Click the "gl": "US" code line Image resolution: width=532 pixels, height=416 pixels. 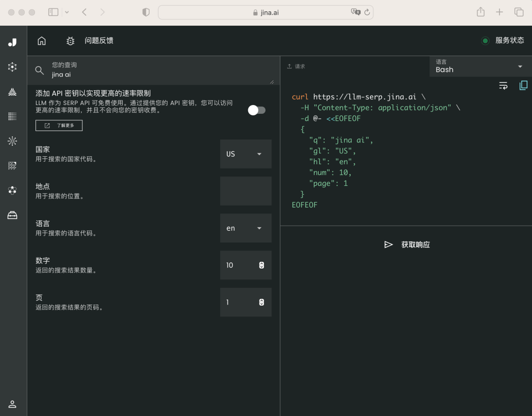[x=332, y=151]
